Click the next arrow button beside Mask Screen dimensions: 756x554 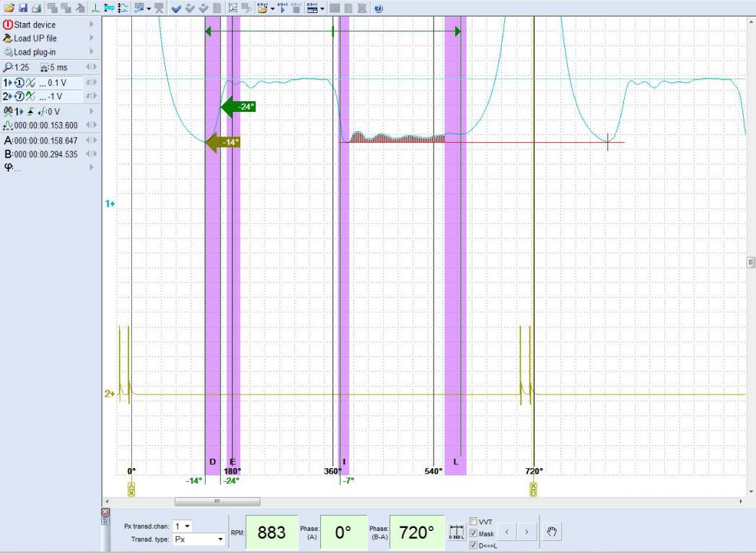[527, 532]
